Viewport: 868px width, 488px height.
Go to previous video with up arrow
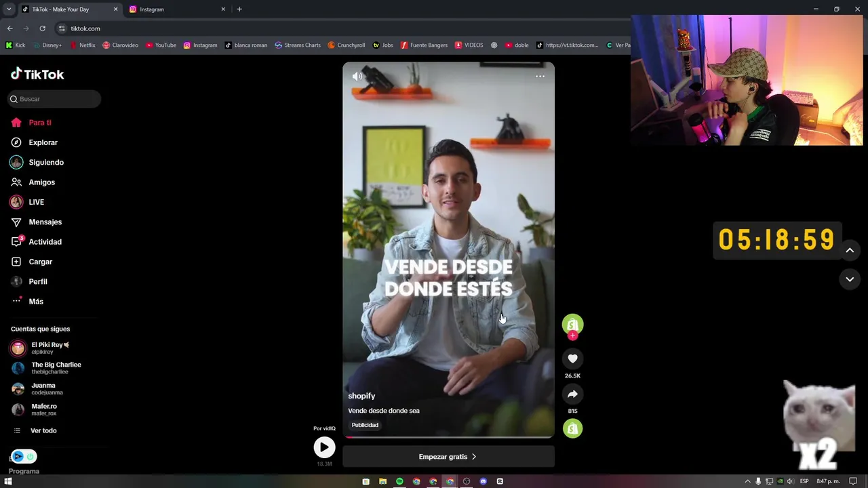pos(850,250)
